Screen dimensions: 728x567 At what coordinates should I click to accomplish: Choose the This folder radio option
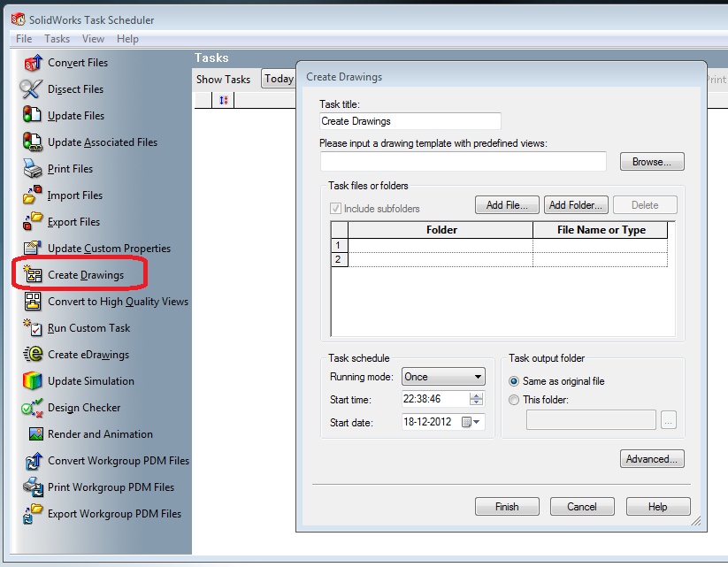click(514, 400)
